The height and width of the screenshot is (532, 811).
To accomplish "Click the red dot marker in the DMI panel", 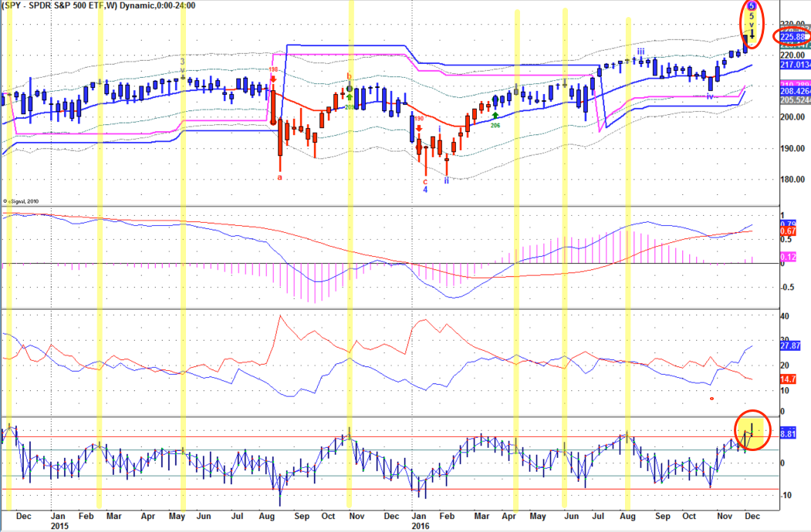I will [x=711, y=399].
